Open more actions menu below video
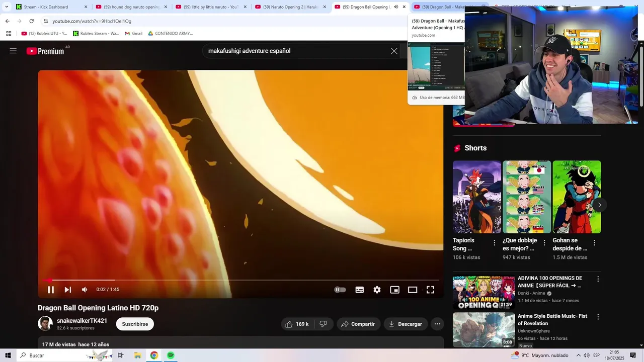 pyautogui.click(x=438, y=324)
